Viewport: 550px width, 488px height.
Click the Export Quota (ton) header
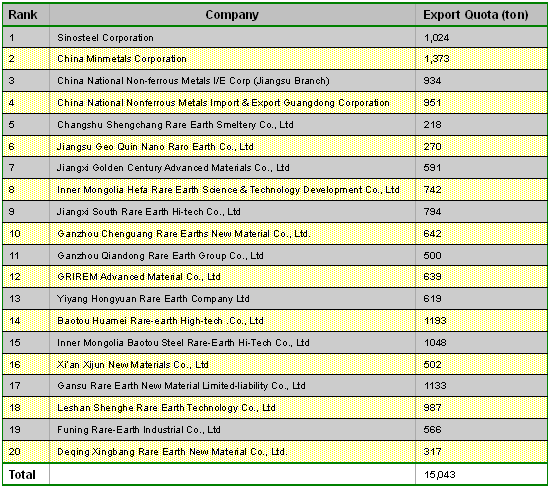[475, 15]
